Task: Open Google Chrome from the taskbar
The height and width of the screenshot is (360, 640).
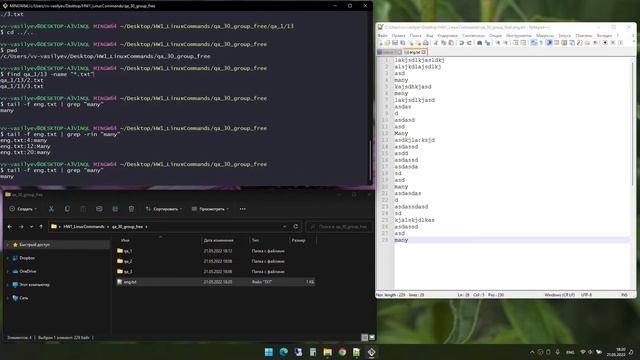Action: tap(342, 352)
